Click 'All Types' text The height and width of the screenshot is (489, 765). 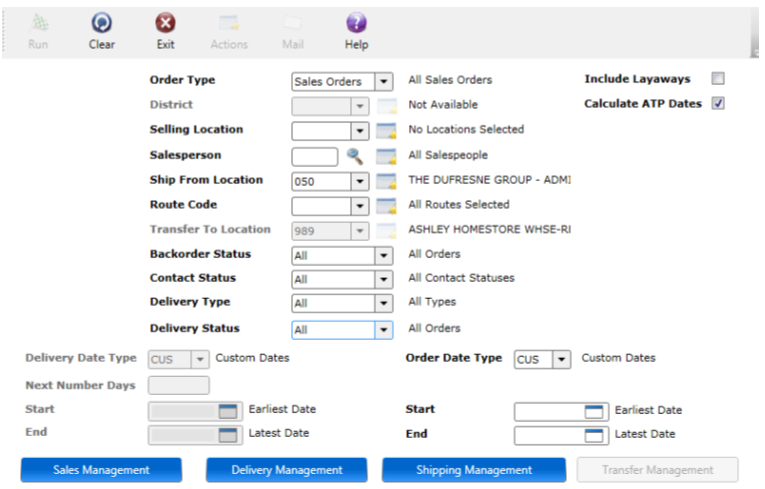(432, 302)
